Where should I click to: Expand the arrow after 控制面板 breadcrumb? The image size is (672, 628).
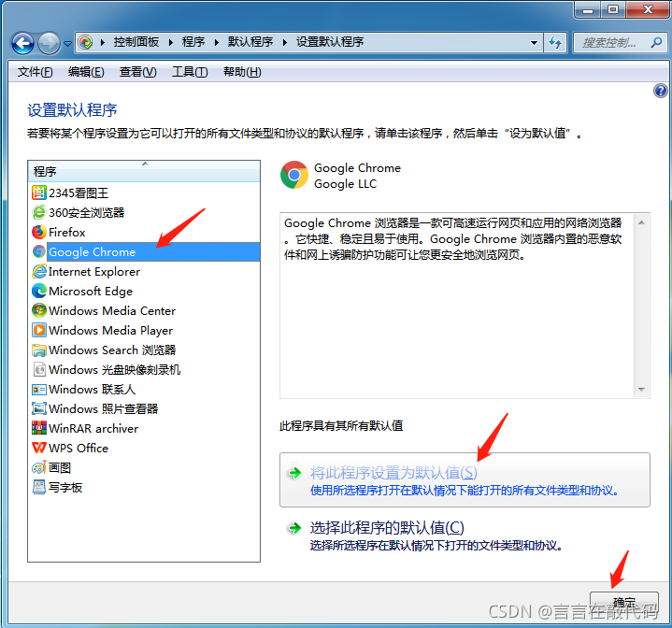171,42
